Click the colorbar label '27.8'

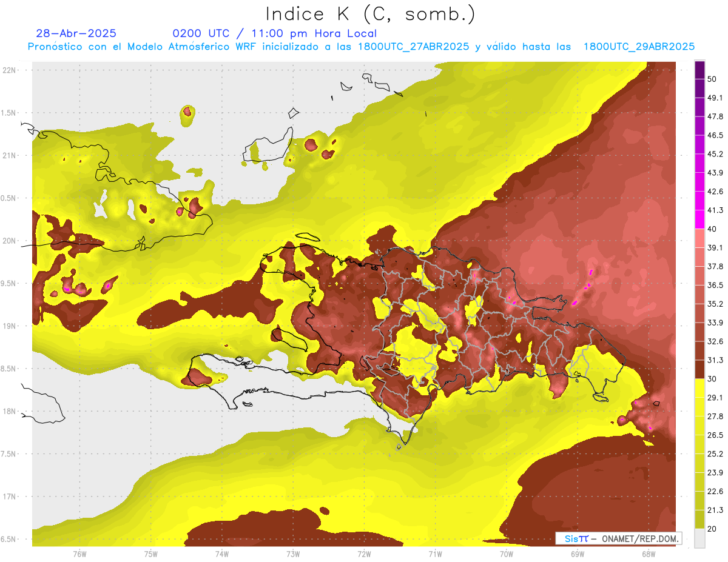click(715, 416)
